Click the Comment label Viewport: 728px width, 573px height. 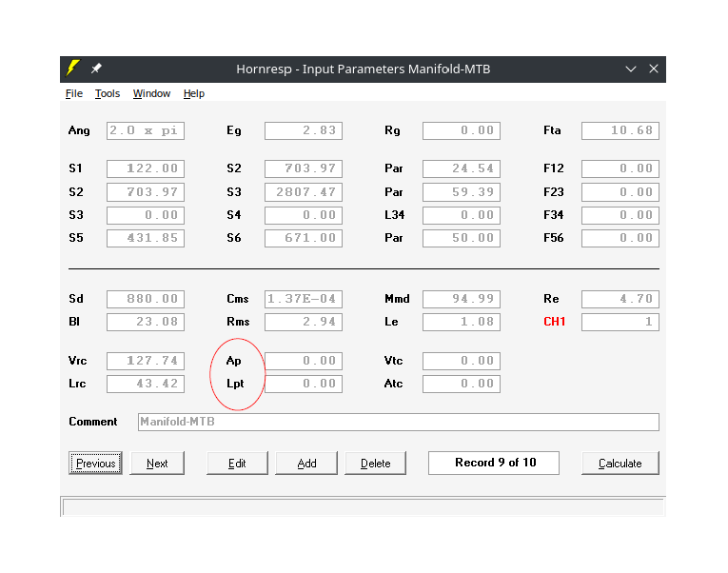[x=93, y=422]
